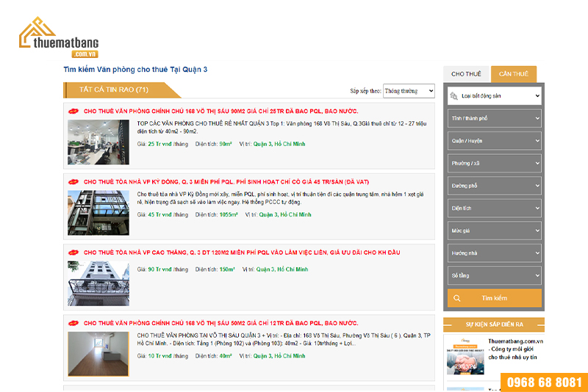Open the Võ Thị Sáu 90m2 listing title
This screenshot has width=588, height=392.
pyautogui.click(x=210, y=111)
